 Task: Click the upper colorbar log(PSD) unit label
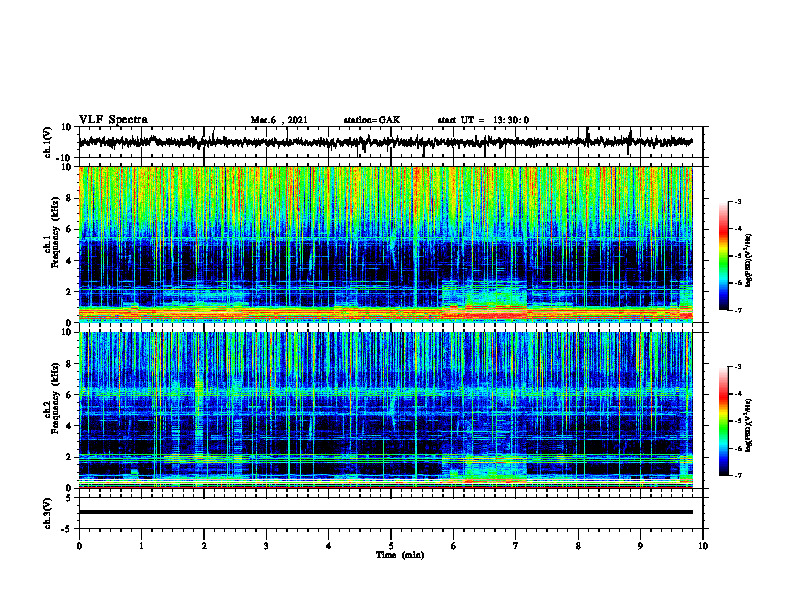point(750,260)
